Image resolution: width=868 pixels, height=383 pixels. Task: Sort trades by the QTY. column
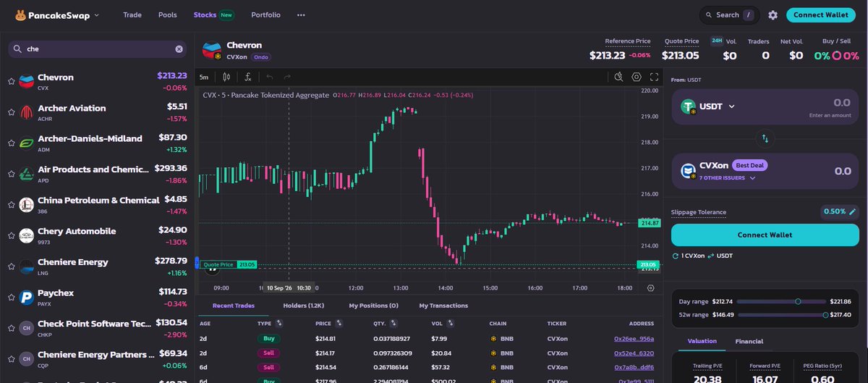[x=395, y=323]
